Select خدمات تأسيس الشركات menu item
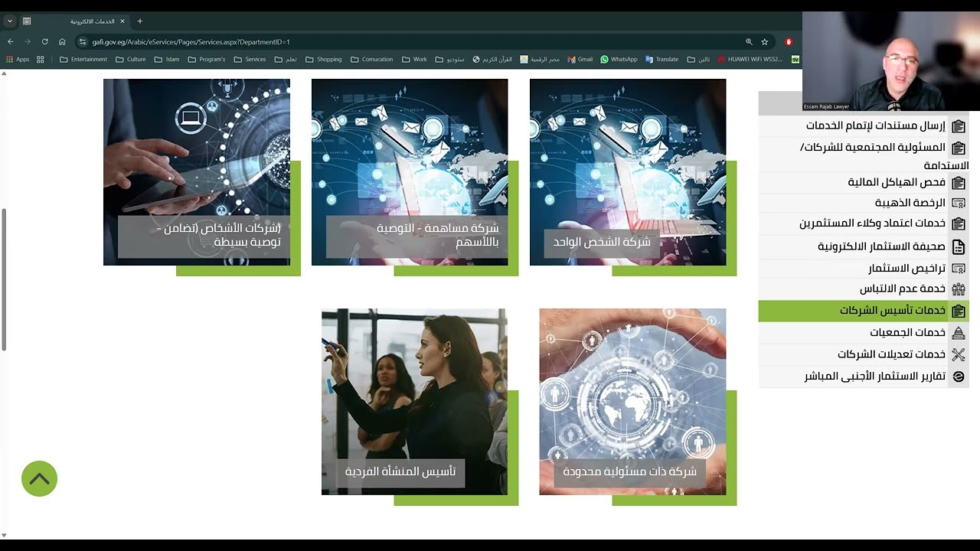The height and width of the screenshot is (551, 980). pyautogui.click(x=864, y=311)
